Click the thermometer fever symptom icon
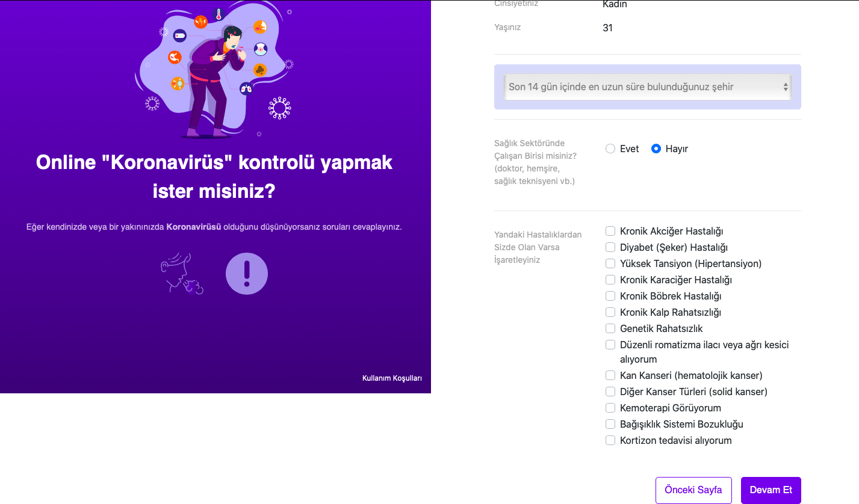 coord(219,14)
